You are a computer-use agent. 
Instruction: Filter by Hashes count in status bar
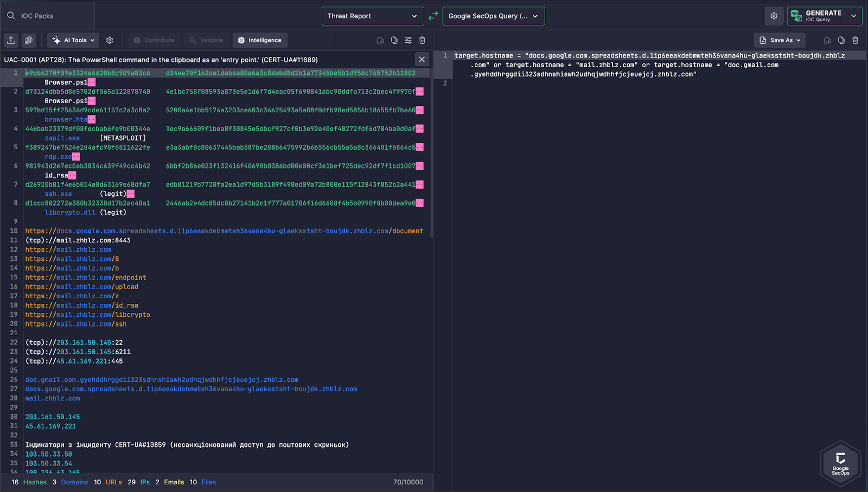[x=29, y=482]
